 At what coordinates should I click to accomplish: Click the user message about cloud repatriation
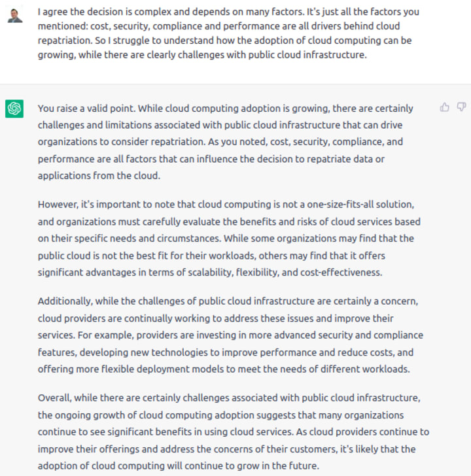coord(228,33)
